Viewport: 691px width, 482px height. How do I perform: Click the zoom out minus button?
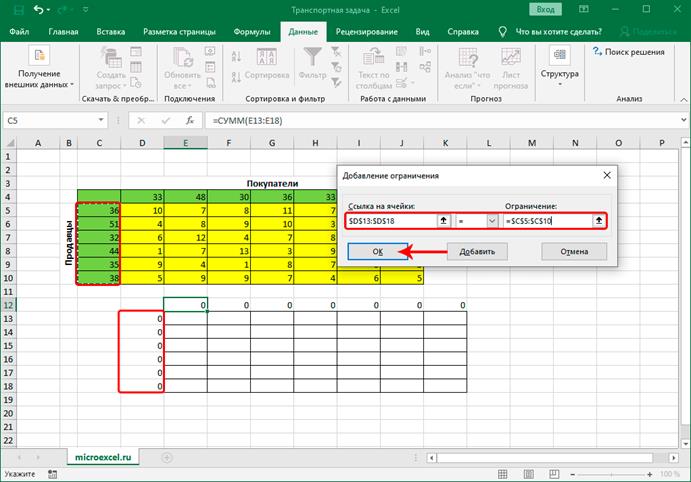pos(572,475)
